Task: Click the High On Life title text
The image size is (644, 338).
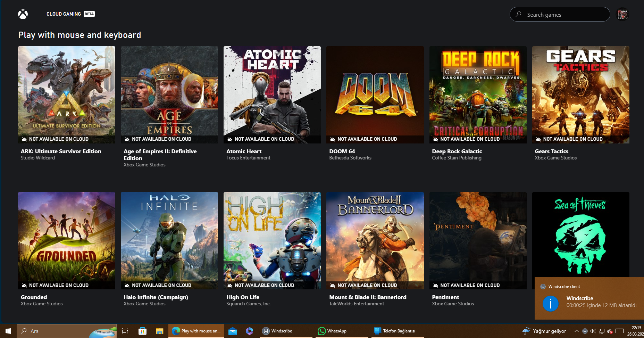Action: click(243, 297)
